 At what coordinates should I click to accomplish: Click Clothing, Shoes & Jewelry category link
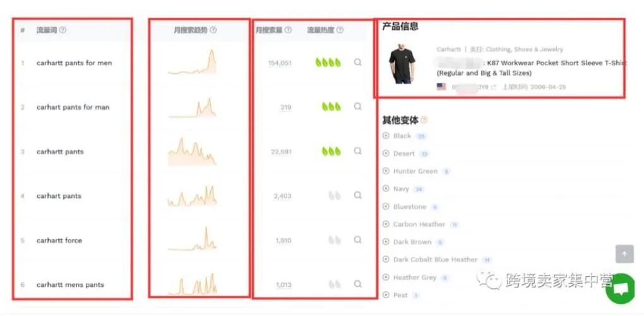click(x=525, y=49)
